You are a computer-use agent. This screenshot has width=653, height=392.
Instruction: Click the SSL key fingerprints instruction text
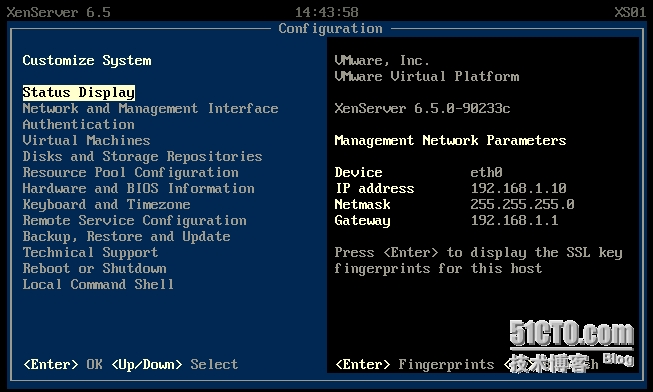479,261
